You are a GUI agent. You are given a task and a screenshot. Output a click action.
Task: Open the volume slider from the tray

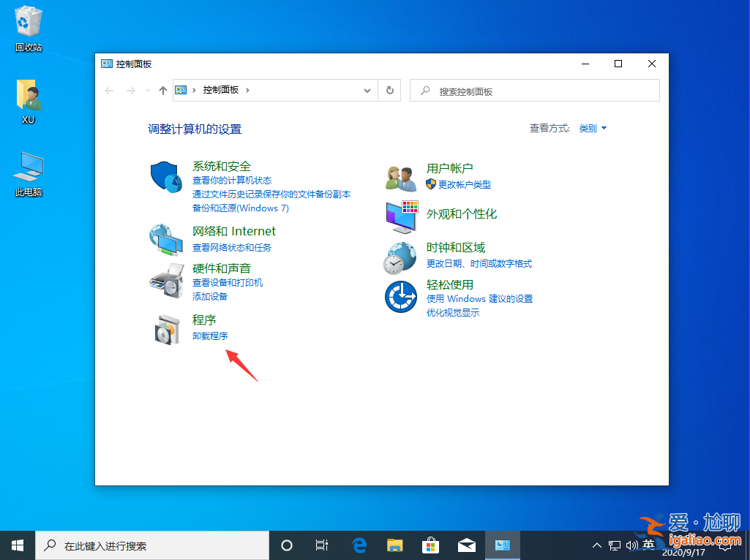click(632, 545)
